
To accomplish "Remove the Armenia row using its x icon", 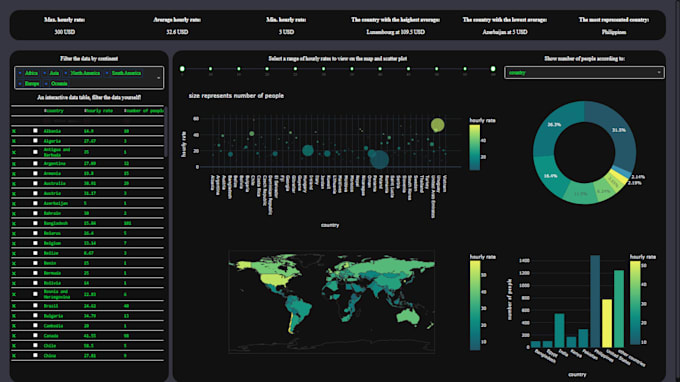I will click(x=14, y=173).
